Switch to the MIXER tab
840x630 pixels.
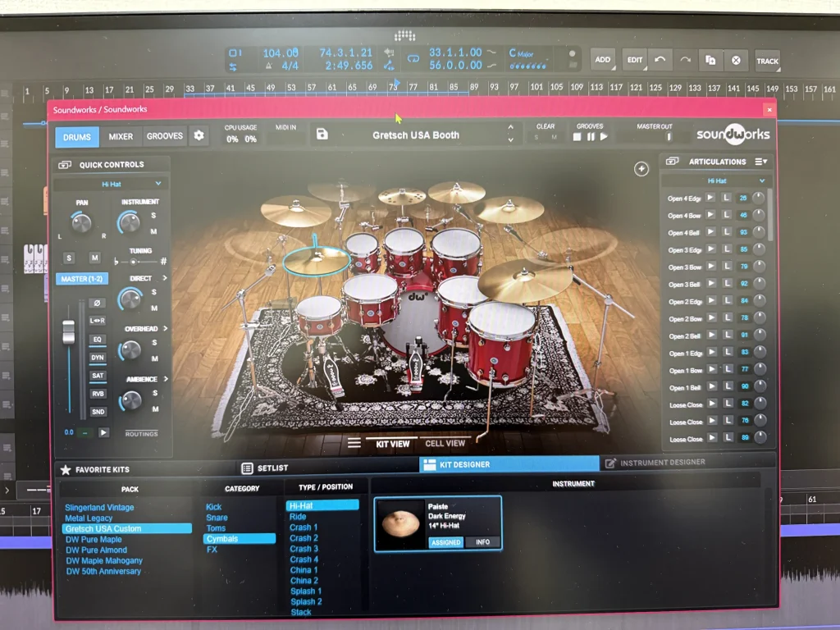121,136
